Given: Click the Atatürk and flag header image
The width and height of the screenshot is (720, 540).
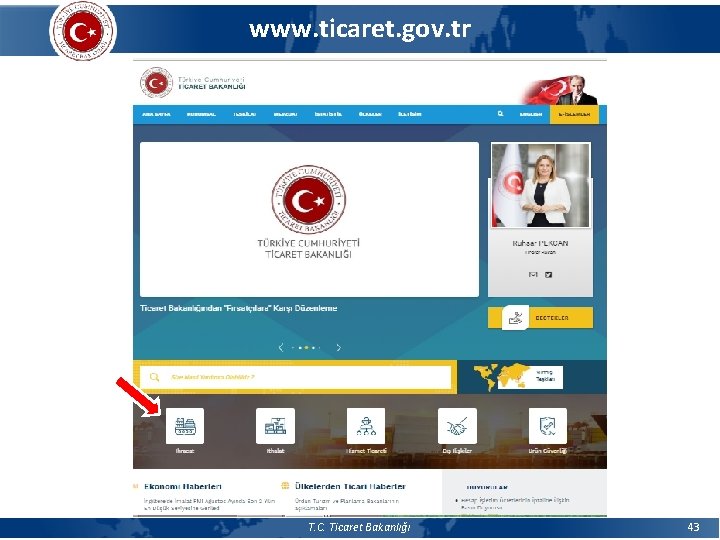Looking at the screenshot, I should click(x=560, y=90).
